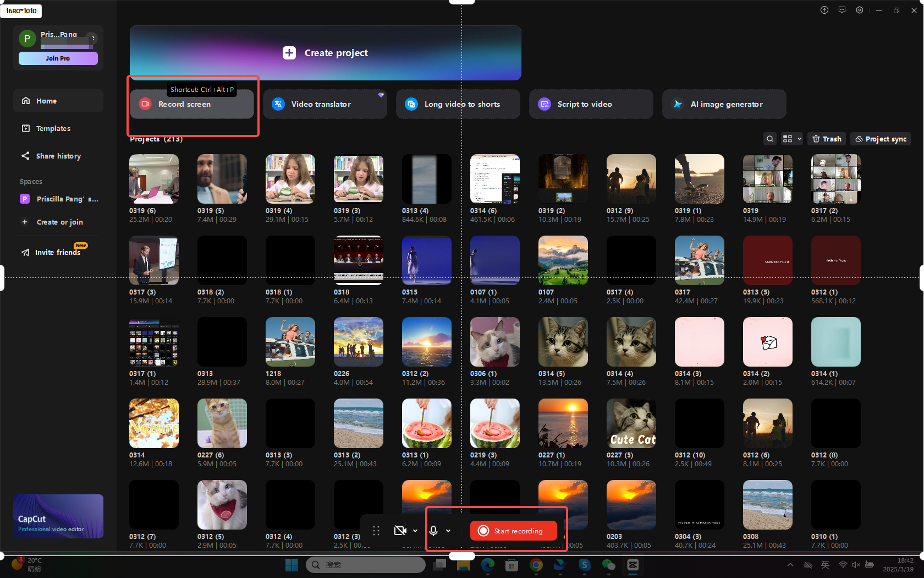Open WeChat from the taskbar
The width and height of the screenshot is (924, 578).
[x=608, y=565]
